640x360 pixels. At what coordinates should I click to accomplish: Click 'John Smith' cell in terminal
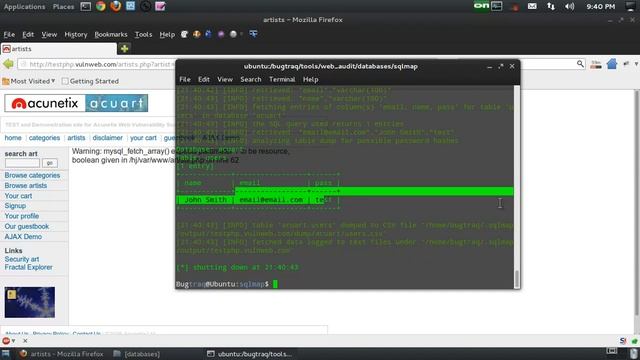point(205,200)
